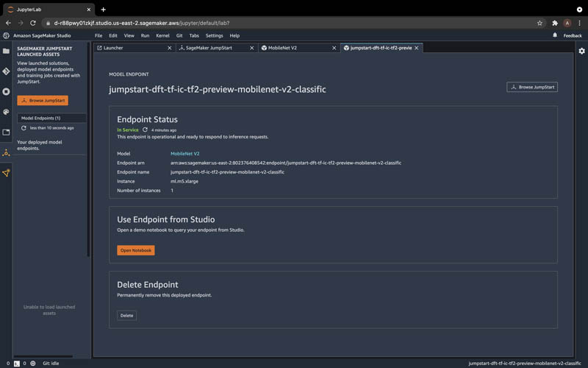Click the Open Notebook button
Image resolution: width=588 pixels, height=368 pixels.
pyautogui.click(x=136, y=250)
